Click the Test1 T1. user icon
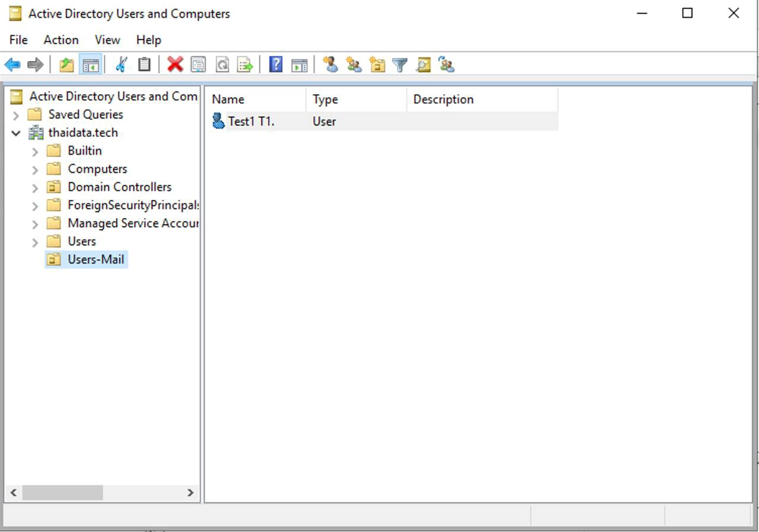This screenshot has width=759, height=532. [218, 121]
